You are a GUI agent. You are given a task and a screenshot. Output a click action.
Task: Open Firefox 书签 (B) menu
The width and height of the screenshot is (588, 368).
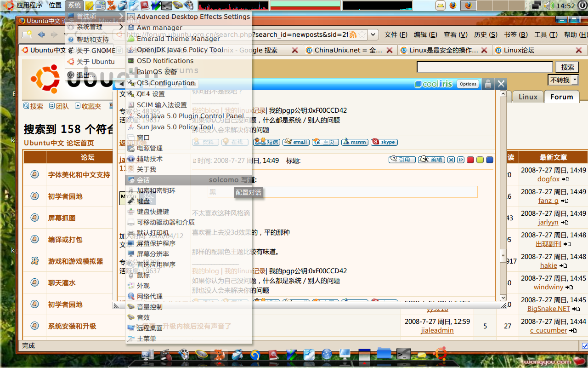point(516,34)
